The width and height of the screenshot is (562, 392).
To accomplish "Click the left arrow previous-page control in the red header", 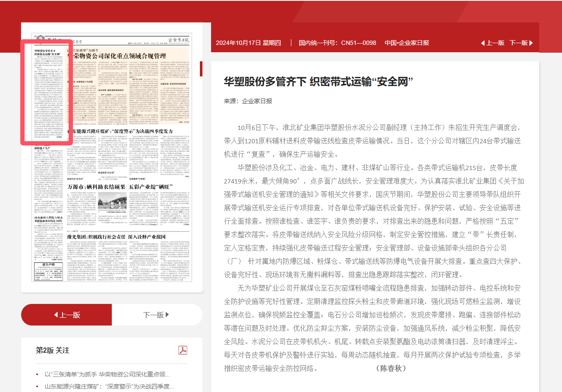I will (x=493, y=43).
